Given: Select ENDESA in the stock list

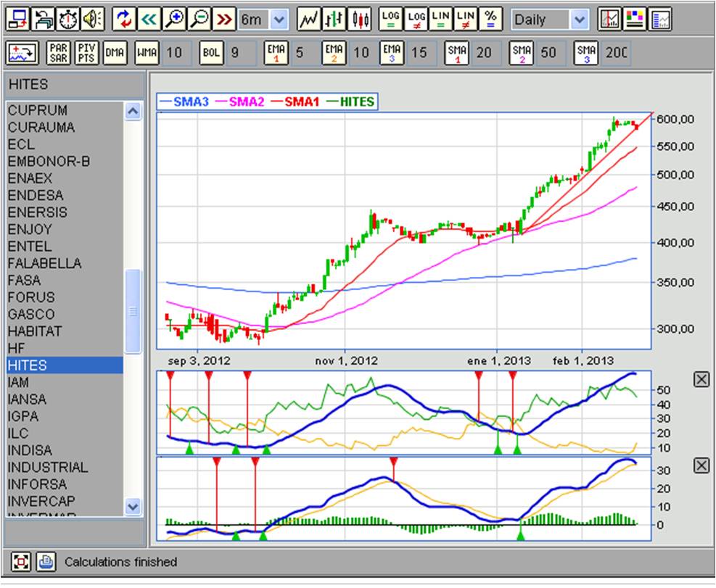Looking at the screenshot, I should [36, 195].
